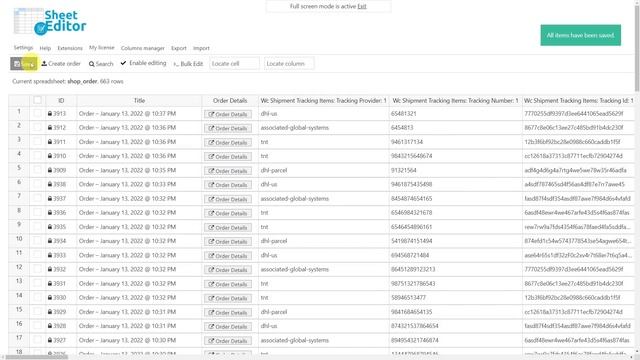Click lock icon beside ID 3912
Screen dimensions: 640x360
(x=50, y=128)
